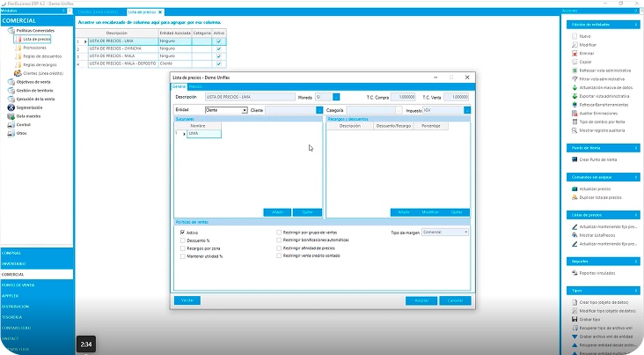Switch to the Precios tab

pyautogui.click(x=195, y=86)
